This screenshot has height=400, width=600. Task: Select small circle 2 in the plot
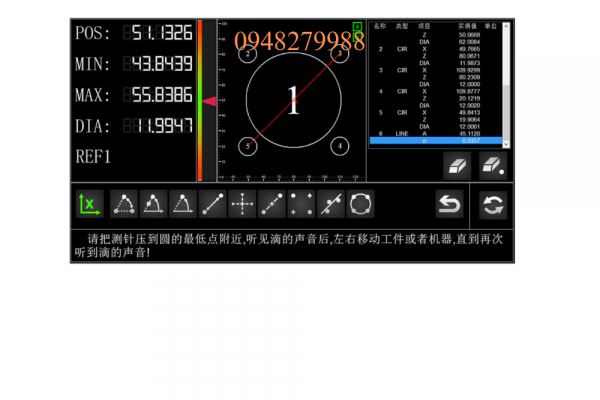(248, 54)
